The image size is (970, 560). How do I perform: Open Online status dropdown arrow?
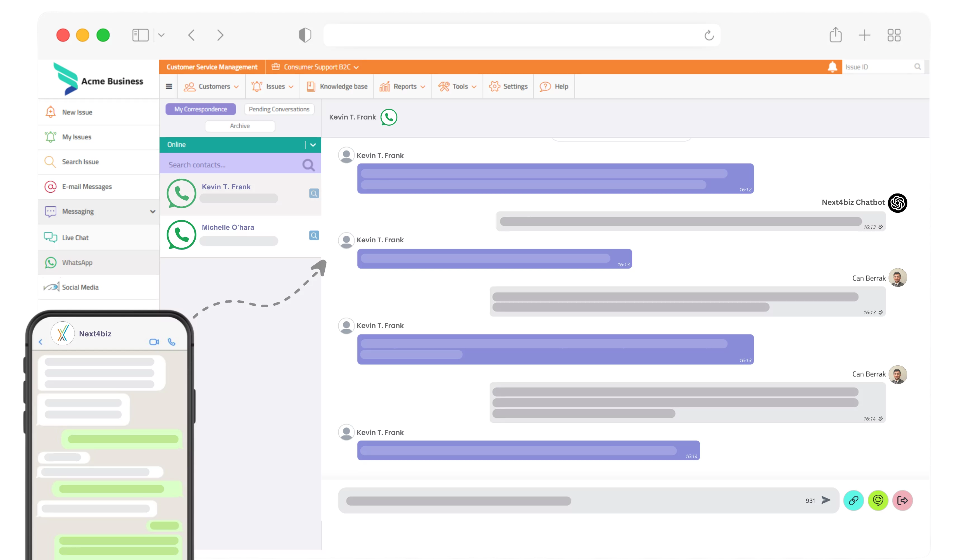[313, 145]
